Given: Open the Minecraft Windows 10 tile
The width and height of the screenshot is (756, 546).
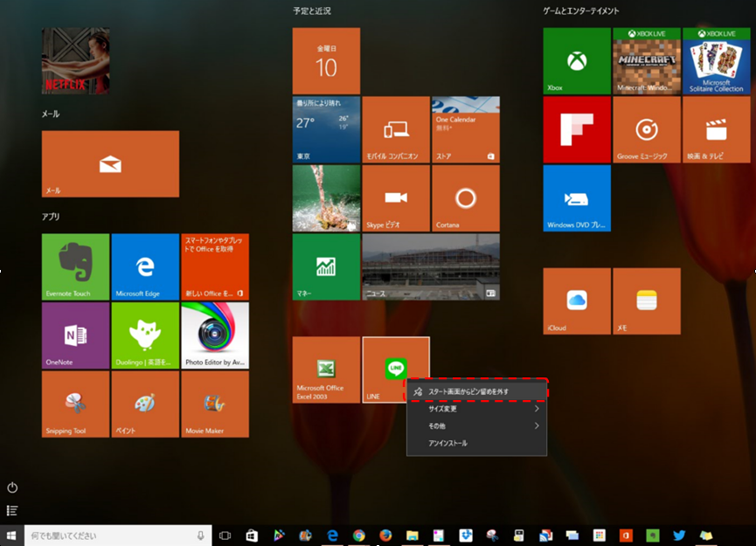Looking at the screenshot, I should point(647,61).
